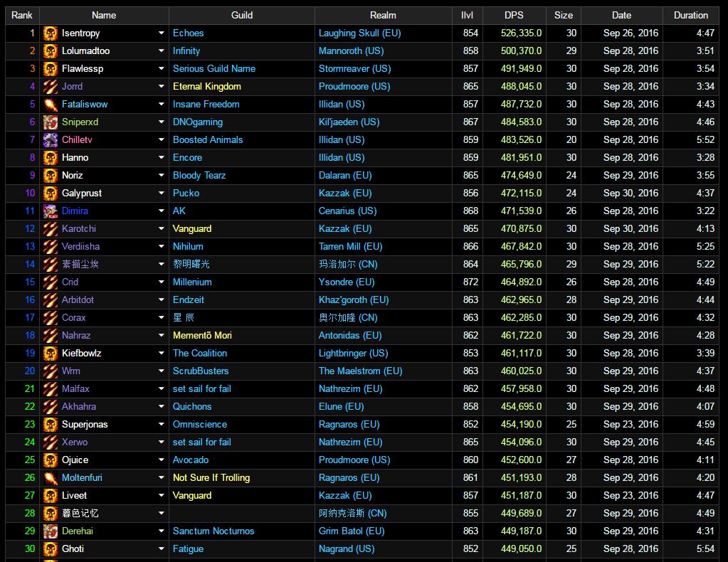This screenshot has width=728, height=562.
Task: Open the Laughing Skull (EU) realm link
Action: coord(360,33)
